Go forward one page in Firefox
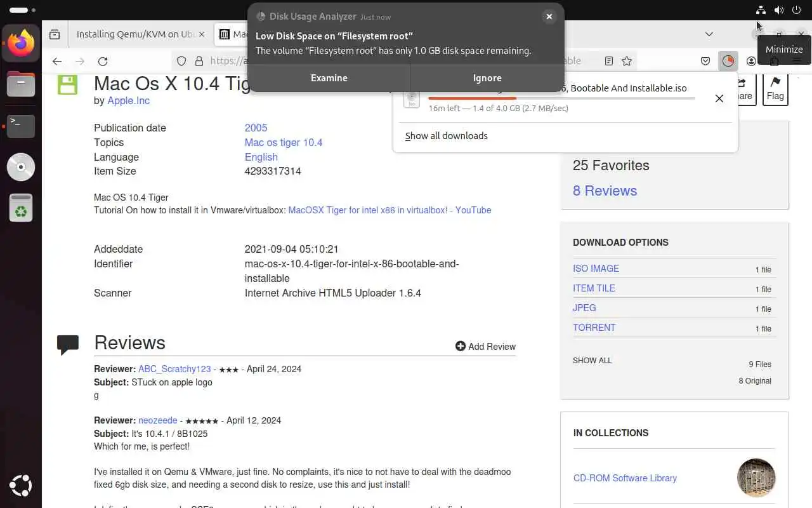Viewport: 812px width, 508px height. coord(80,61)
